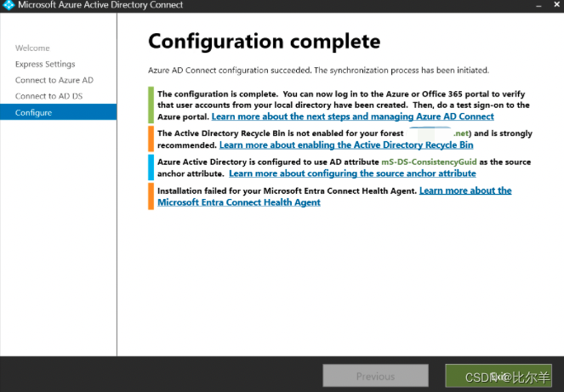Open Microsoft Entra Connect Health Agent link
The image size is (564, 392).
334,196
